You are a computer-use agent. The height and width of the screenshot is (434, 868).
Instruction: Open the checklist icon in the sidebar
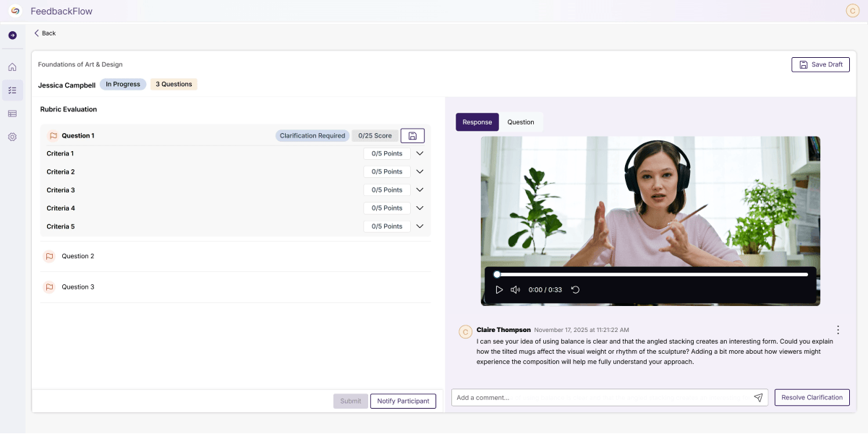(12, 90)
